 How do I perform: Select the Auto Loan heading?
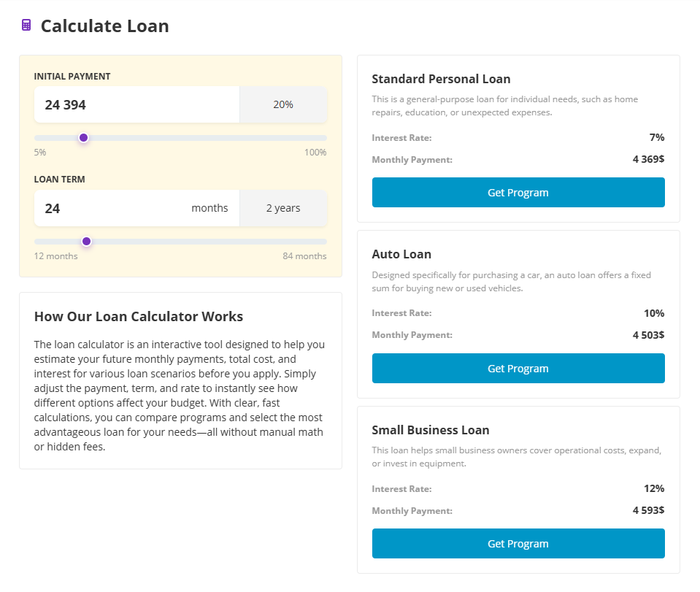point(401,255)
